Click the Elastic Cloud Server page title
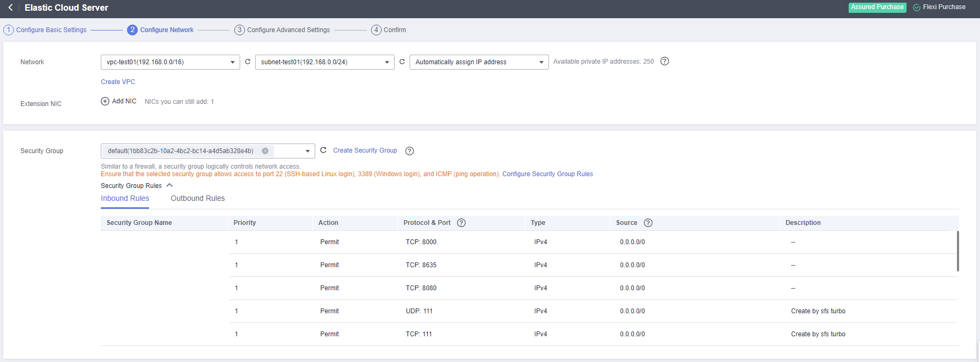This screenshot has height=362, width=980. pyautogui.click(x=66, y=7)
